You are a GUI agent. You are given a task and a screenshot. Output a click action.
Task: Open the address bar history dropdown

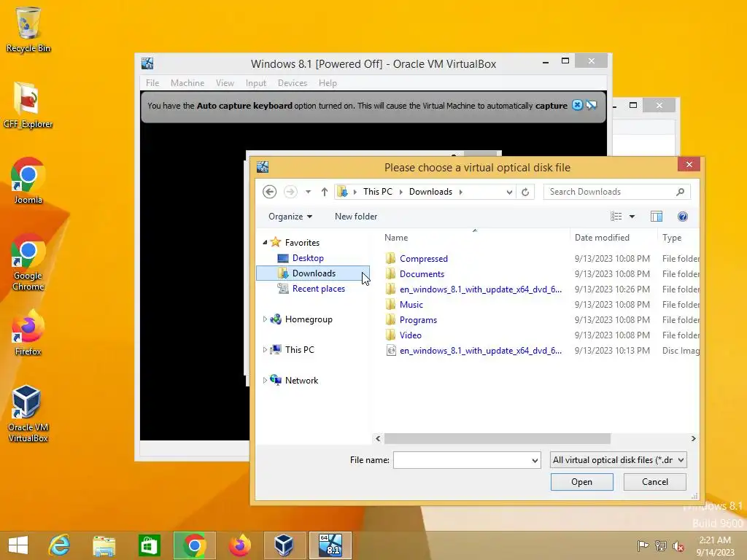point(509,192)
